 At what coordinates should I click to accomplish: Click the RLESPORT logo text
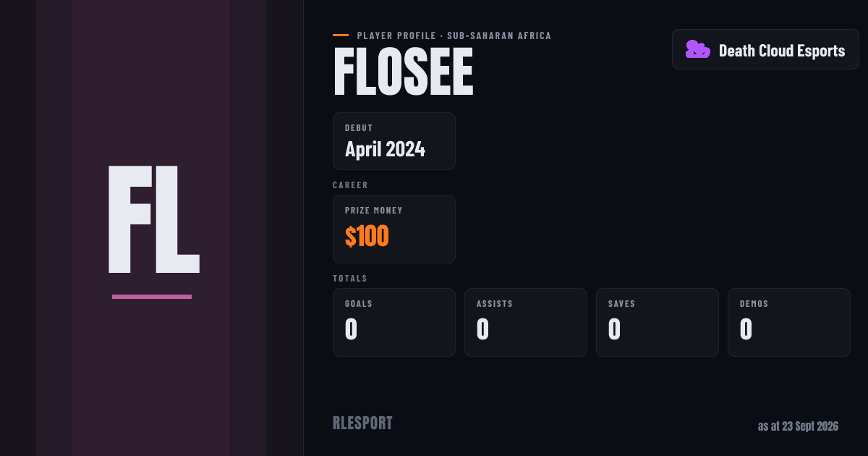click(362, 423)
